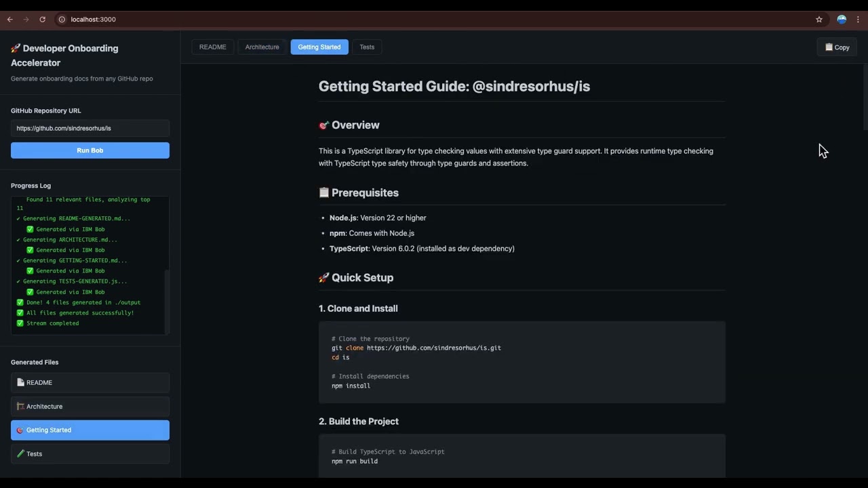Switch to the Architecture tab
868x488 pixels.
pyautogui.click(x=262, y=47)
